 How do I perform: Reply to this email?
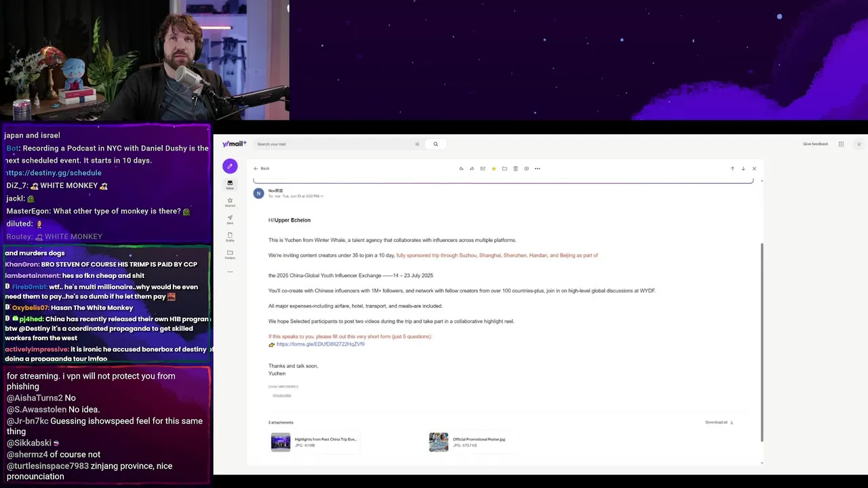[x=461, y=168]
